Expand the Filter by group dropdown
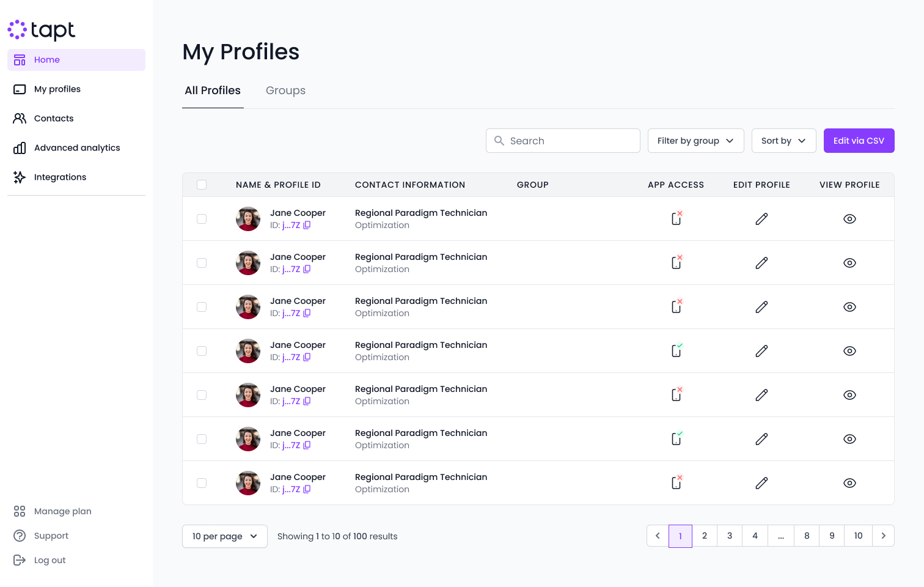This screenshot has width=924, height=587. [695, 141]
